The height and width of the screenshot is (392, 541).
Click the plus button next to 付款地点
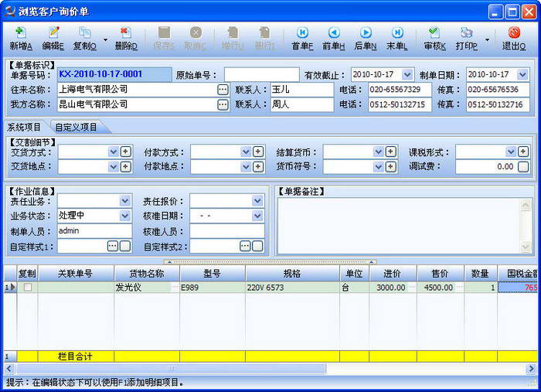click(x=258, y=167)
